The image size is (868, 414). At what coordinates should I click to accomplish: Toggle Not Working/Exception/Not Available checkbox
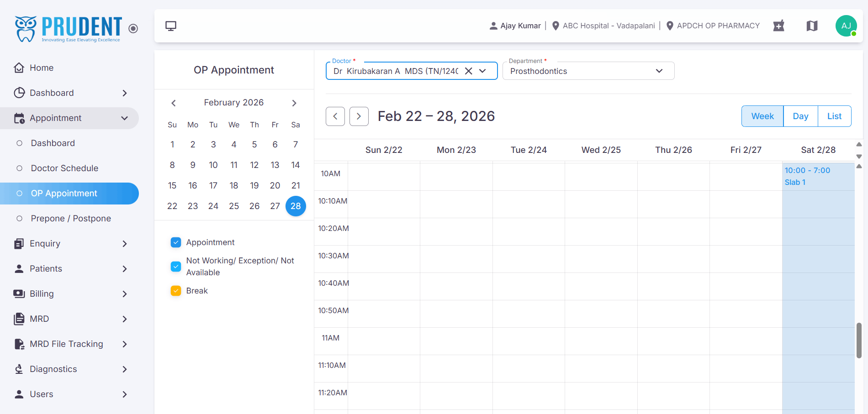coord(176,266)
